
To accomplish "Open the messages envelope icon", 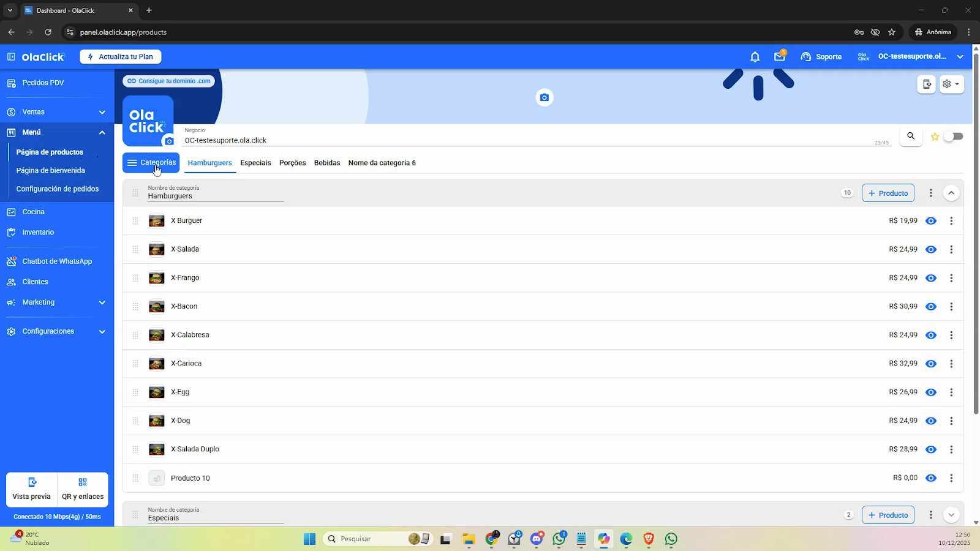I will coord(779,57).
